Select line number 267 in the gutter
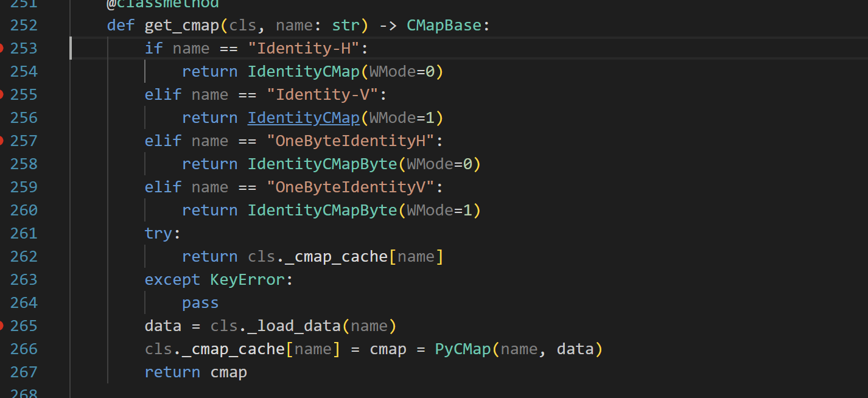This screenshot has height=398, width=868. 24,372
